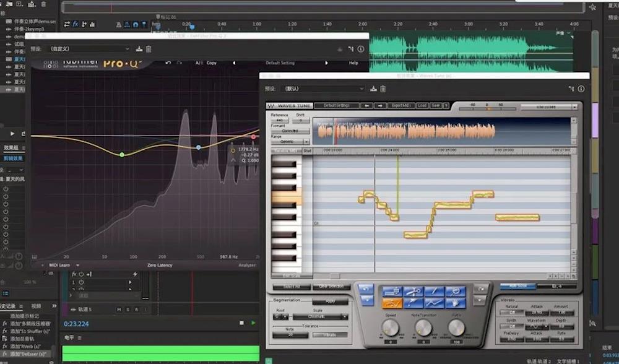Toggle Natural vibrato Off switch
The image size is (619, 364).
(511, 312)
